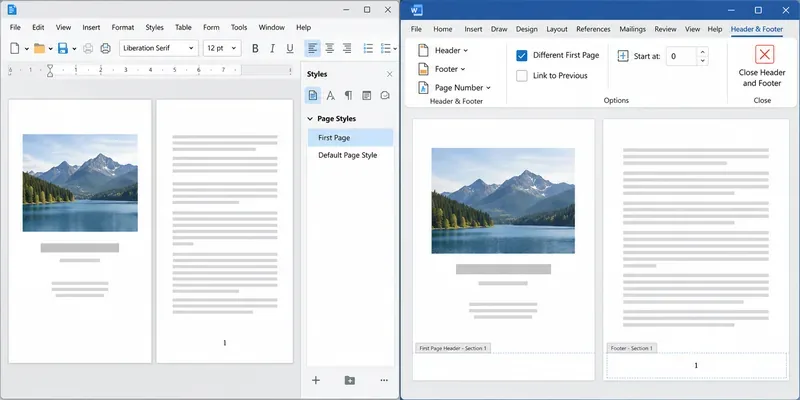Select Align Right in Writer toolbar
The image size is (800, 400).
(x=347, y=48)
